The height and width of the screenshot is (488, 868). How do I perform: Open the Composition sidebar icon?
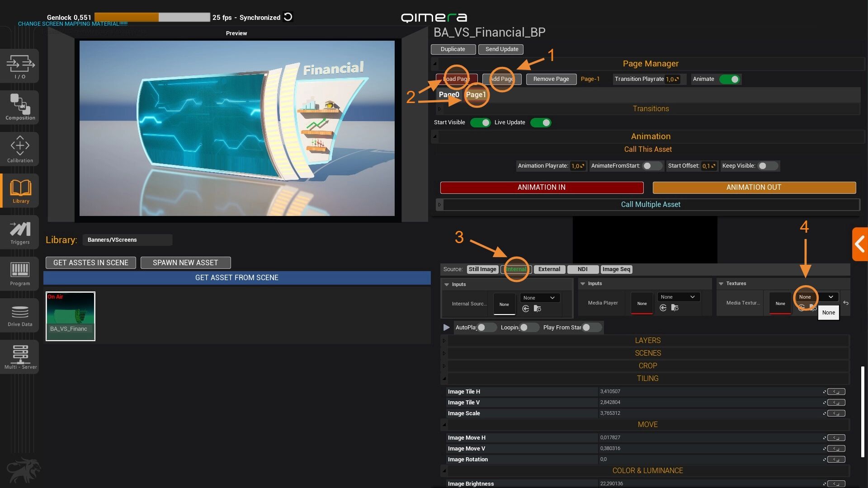(20, 107)
